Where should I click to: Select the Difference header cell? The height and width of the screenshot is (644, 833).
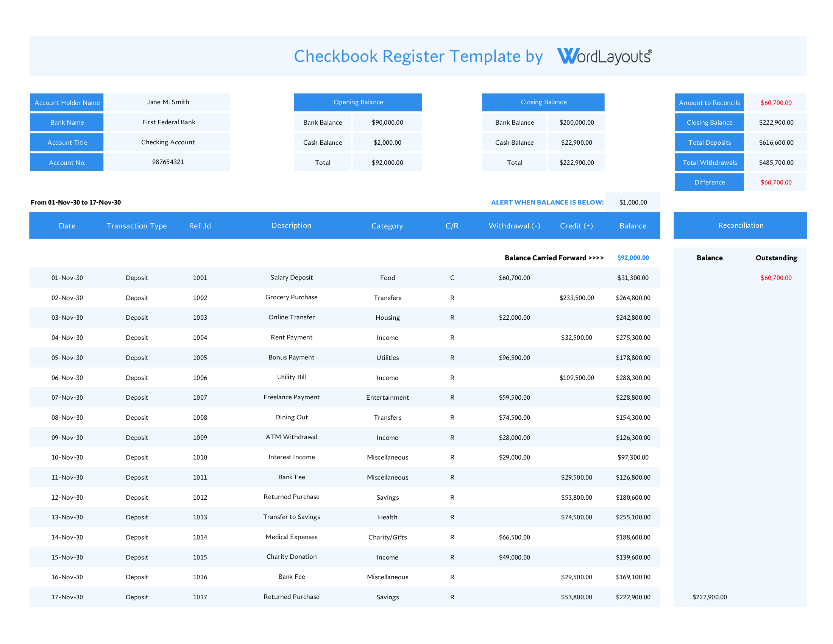pyautogui.click(x=709, y=182)
